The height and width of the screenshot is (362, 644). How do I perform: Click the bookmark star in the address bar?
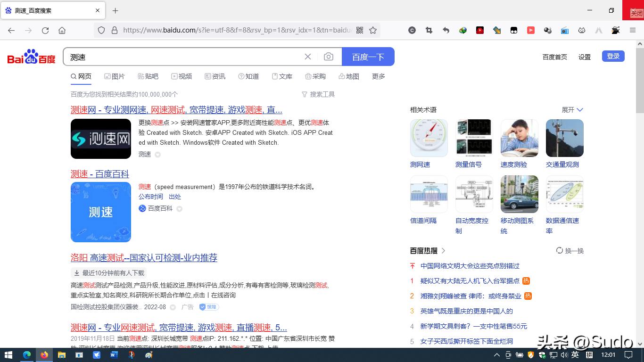coord(373,30)
